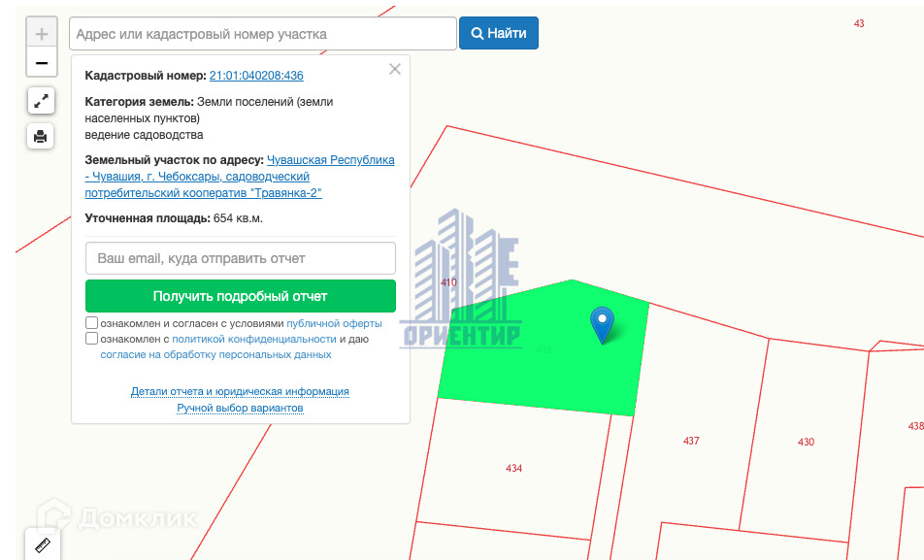Open the Чувашская Республика address link
Image resolution: width=924 pixels, height=560 pixels.
coord(240,177)
